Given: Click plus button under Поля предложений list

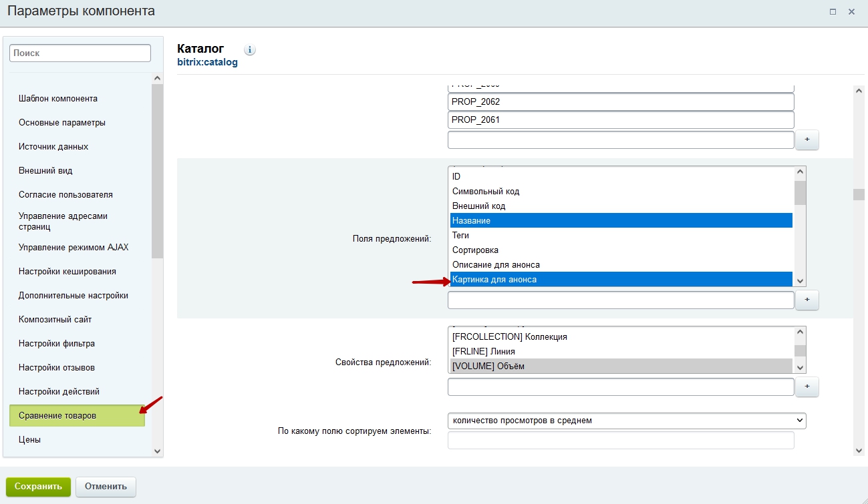Looking at the screenshot, I should [x=807, y=300].
